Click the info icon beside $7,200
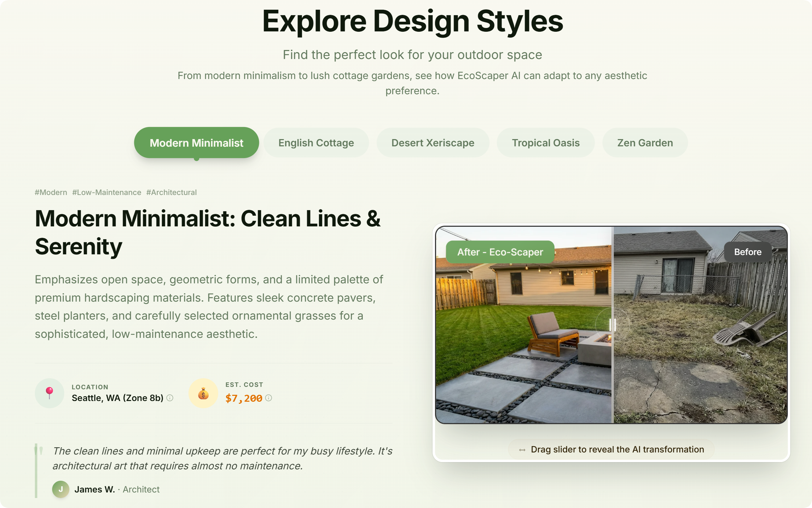 (x=269, y=398)
